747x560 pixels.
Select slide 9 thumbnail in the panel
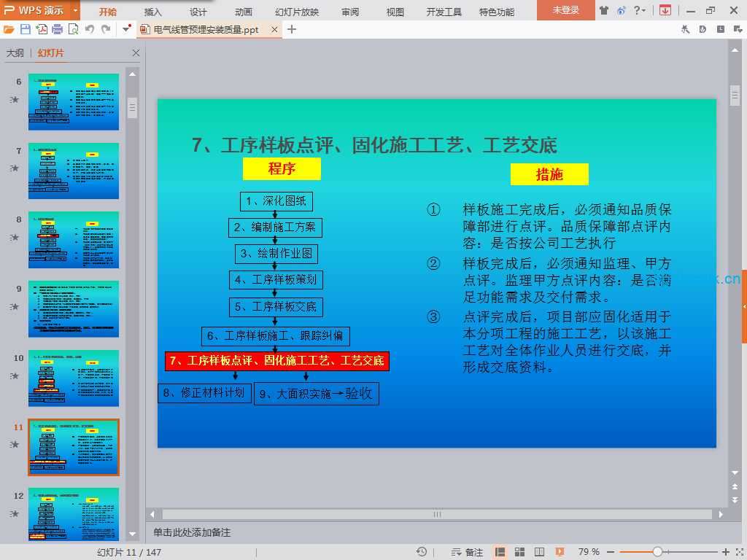click(x=74, y=308)
